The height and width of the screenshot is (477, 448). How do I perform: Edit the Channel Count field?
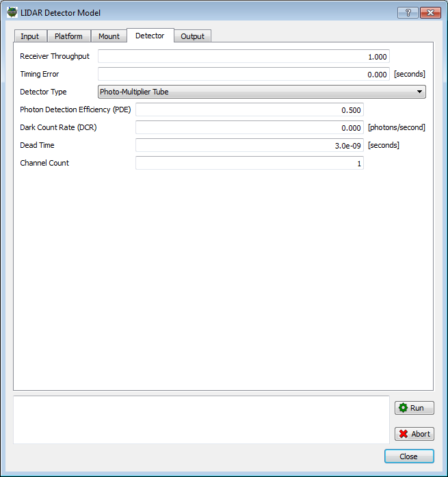point(249,163)
